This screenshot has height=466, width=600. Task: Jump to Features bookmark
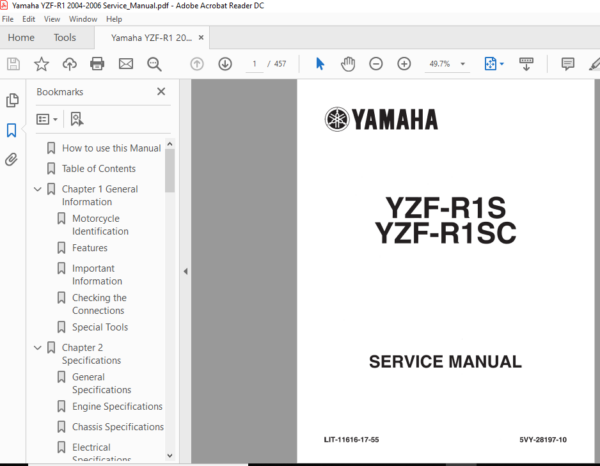[90, 248]
